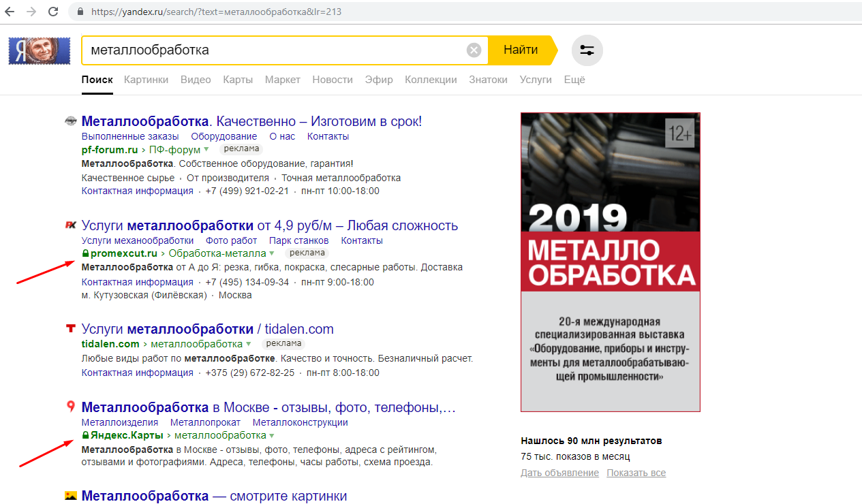The height and width of the screenshot is (504, 862).
Task: Open Металлоконструкции sitelink
Action: click(300, 422)
